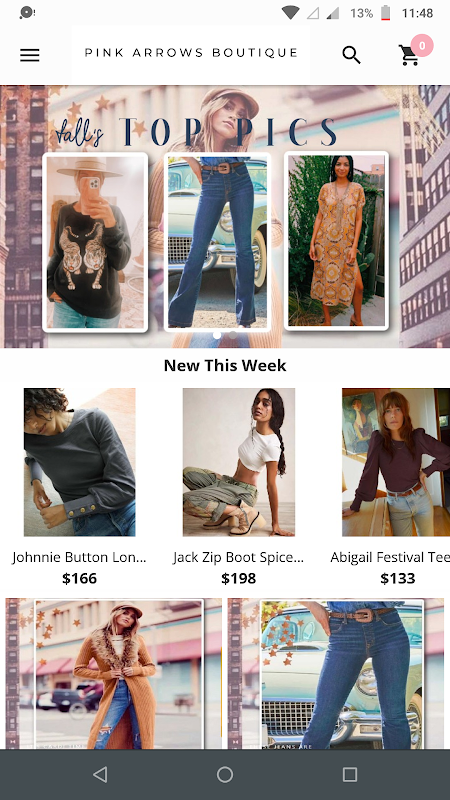Open the orange cardigan promo tile
The image size is (450, 800).
pos(114,673)
